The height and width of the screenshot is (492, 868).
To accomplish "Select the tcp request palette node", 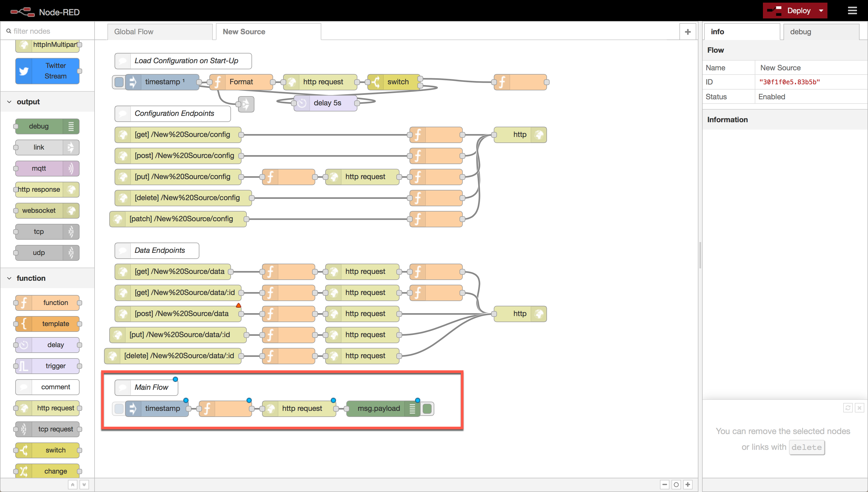I will point(47,429).
